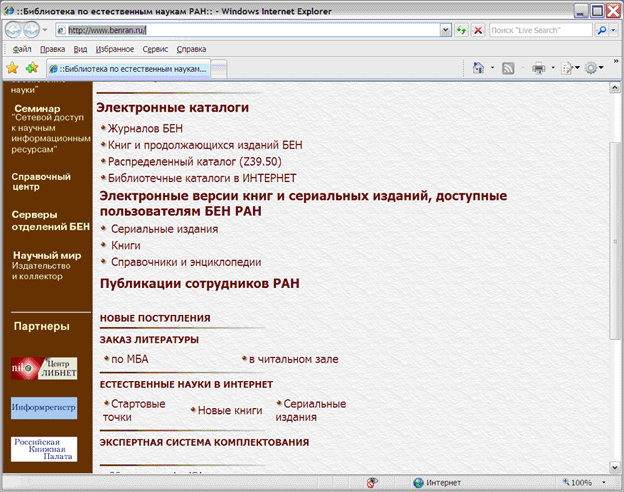Image resolution: width=624 pixels, height=492 pixels.
Task: Open Favorites Center star icon
Action: coord(12,68)
